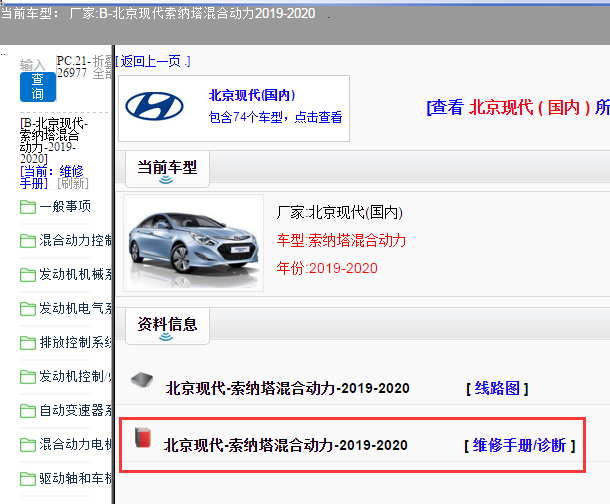This screenshot has width=610, height=504.
Task: Click the gray 刷新 refresh link
Action: tap(73, 183)
